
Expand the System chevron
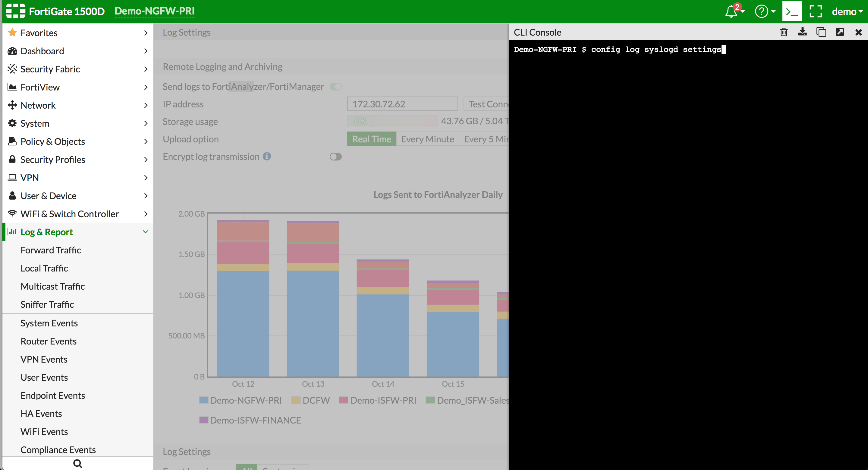click(x=146, y=123)
